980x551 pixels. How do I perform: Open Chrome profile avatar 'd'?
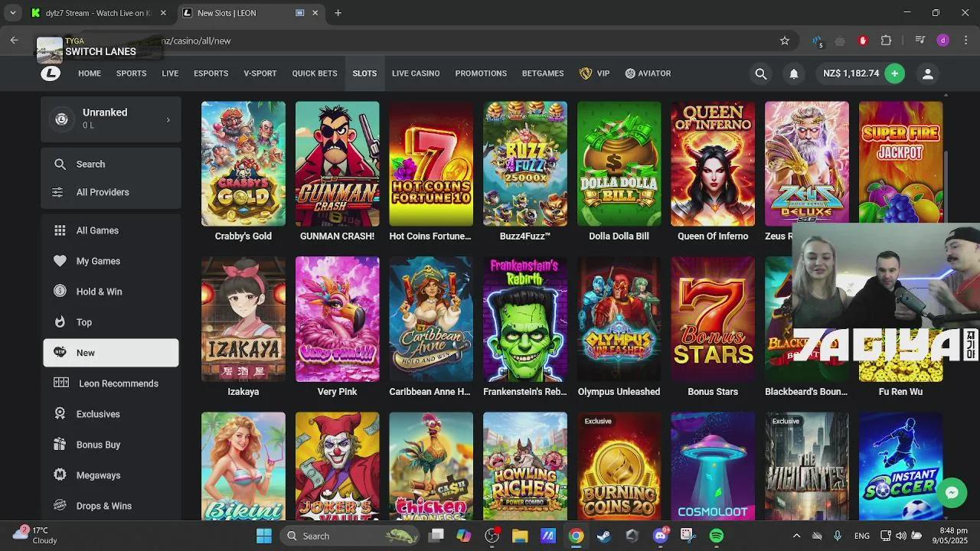point(943,41)
